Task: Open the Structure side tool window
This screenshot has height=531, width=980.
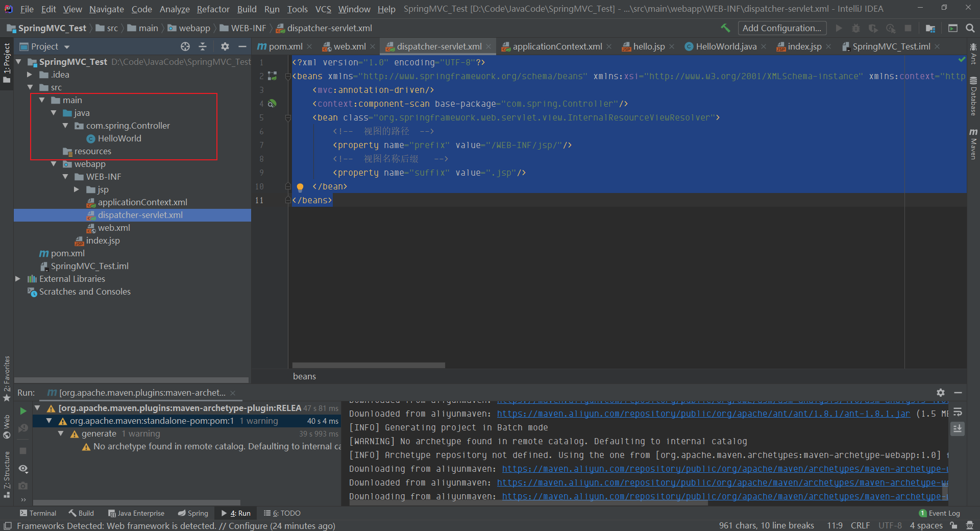Action: pyautogui.click(x=7, y=475)
